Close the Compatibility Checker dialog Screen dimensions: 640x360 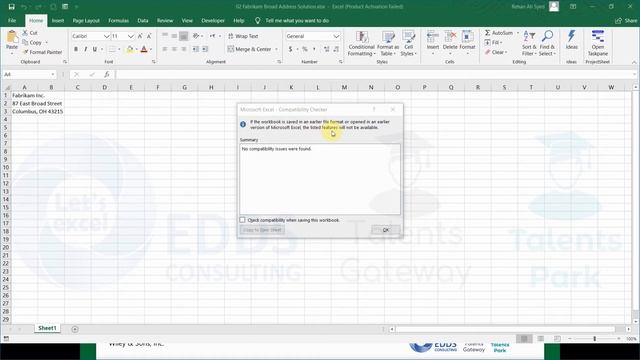pyautogui.click(x=393, y=109)
